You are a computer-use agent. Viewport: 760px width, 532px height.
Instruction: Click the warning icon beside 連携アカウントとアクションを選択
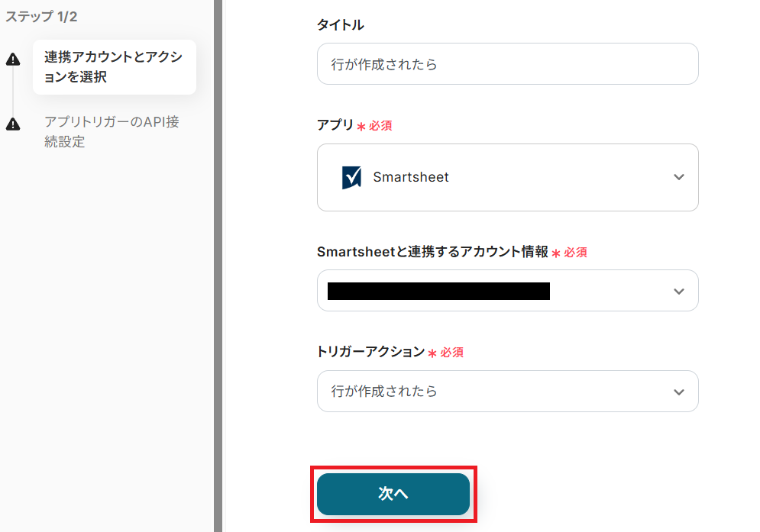13,60
